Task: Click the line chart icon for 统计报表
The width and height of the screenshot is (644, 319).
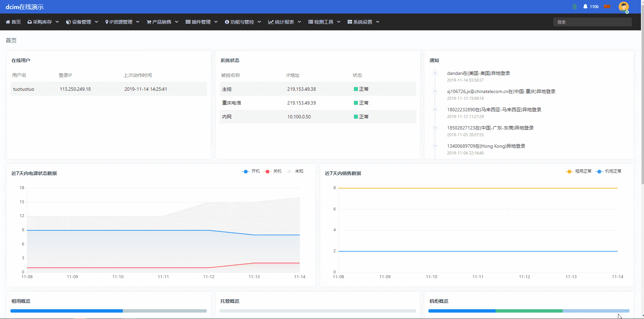Action: pyautogui.click(x=271, y=22)
